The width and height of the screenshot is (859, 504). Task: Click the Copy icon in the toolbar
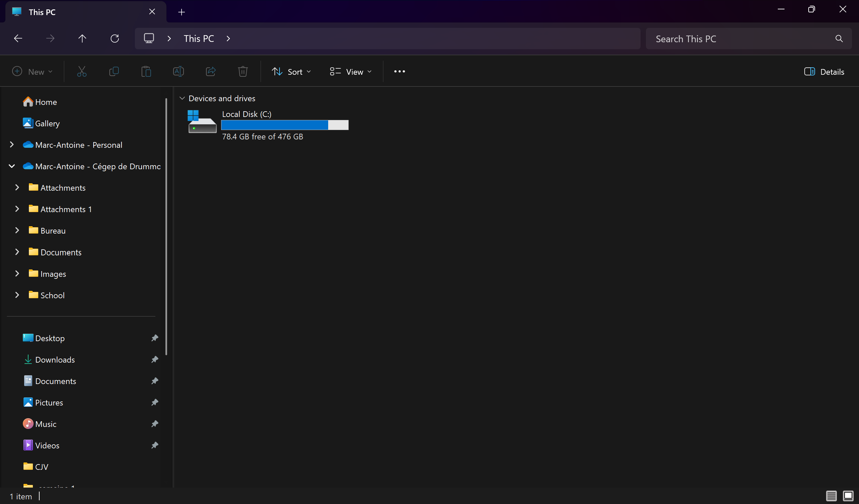click(x=114, y=71)
